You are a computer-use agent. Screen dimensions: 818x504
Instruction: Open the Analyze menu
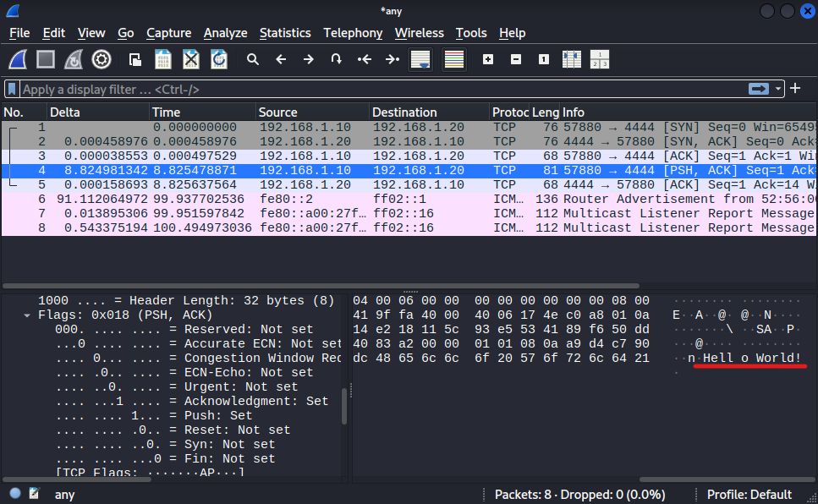pos(225,33)
